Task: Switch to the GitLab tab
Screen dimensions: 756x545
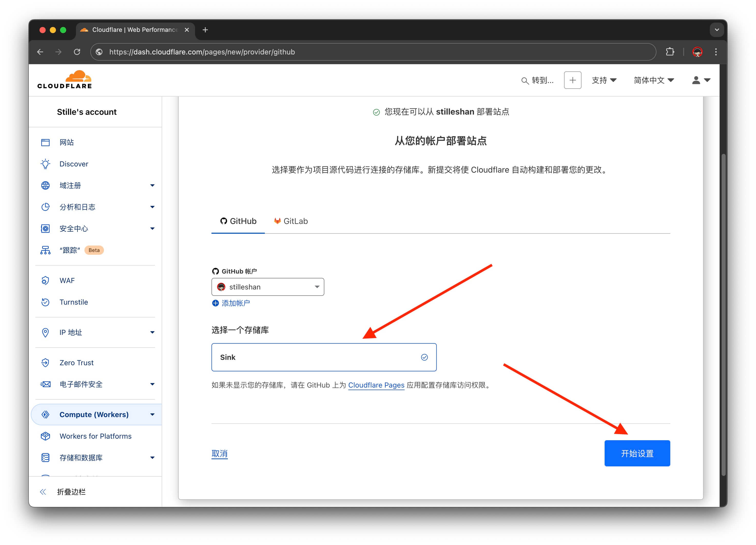Action: pyautogui.click(x=291, y=221)
